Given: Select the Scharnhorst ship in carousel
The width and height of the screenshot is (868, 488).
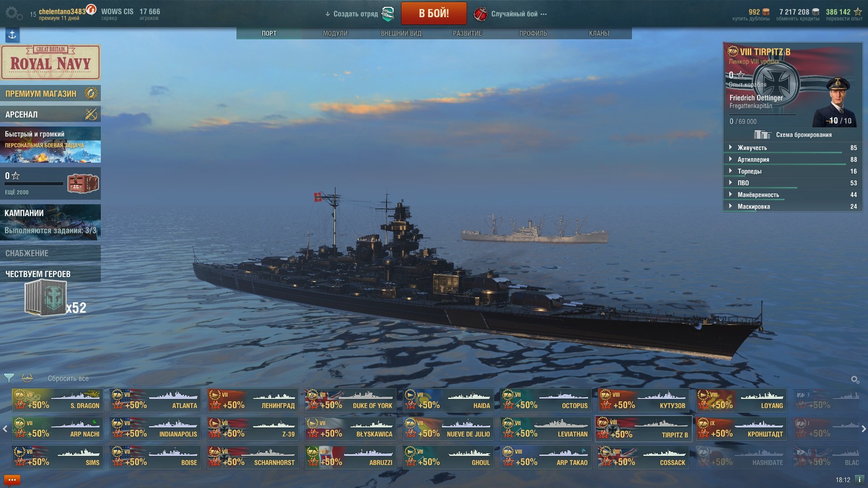Looking at the screenshot, I should click(253, 457).
